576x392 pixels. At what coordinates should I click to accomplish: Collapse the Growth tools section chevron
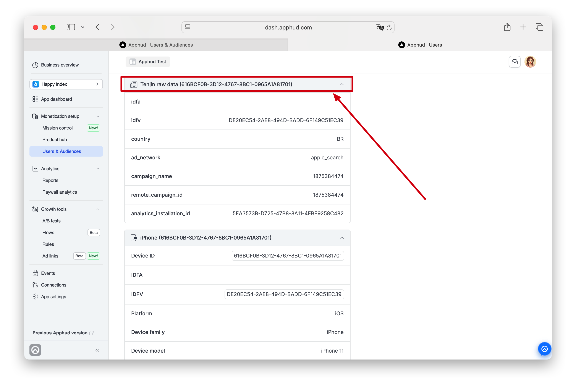tap(98, 209)
